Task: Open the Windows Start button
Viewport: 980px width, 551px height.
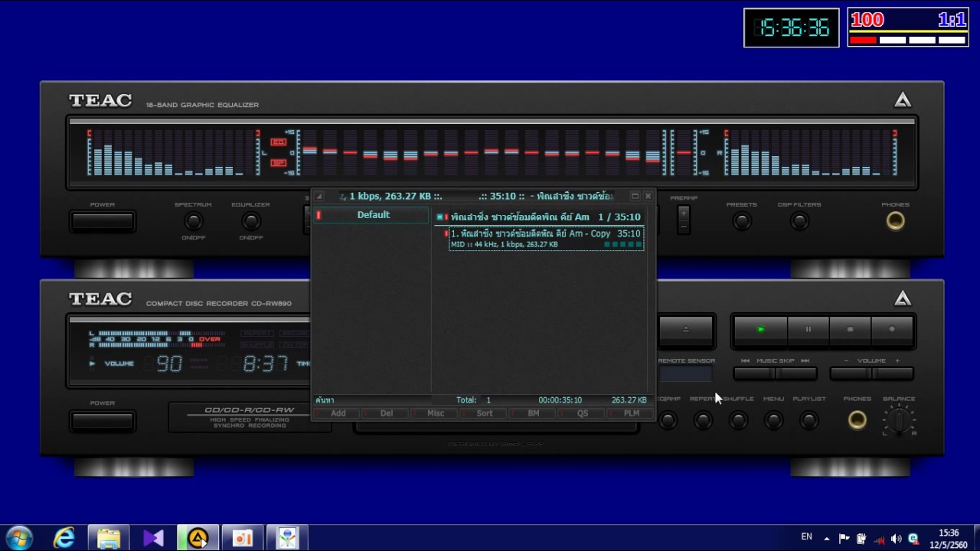Action: pos(18,538)
